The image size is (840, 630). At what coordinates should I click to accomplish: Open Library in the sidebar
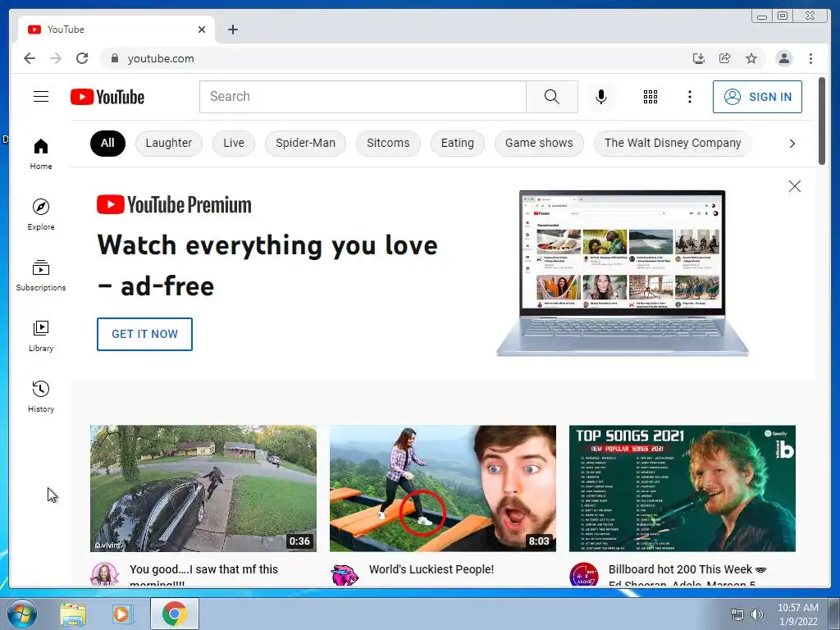click(41, 336)
